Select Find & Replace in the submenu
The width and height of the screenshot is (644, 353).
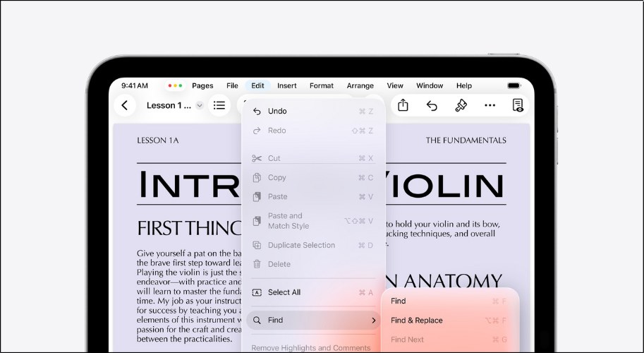[x=417, y=320]
